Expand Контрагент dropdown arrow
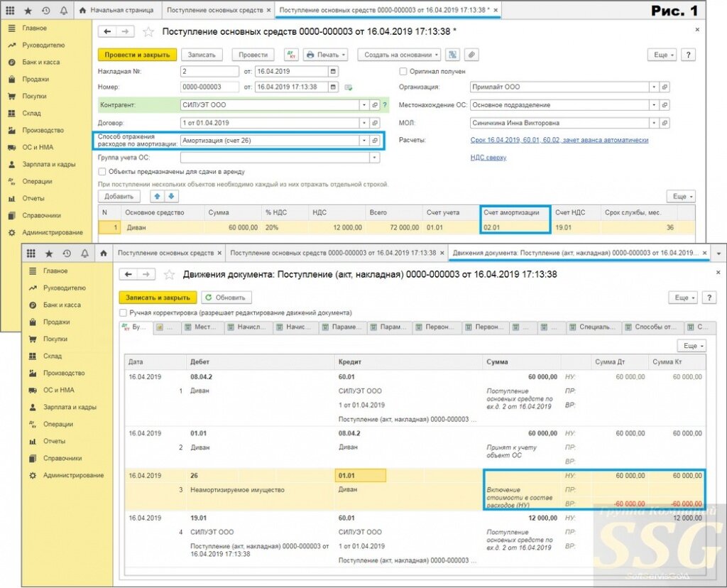This screenshot has width=727, height=588. (364, 105)
